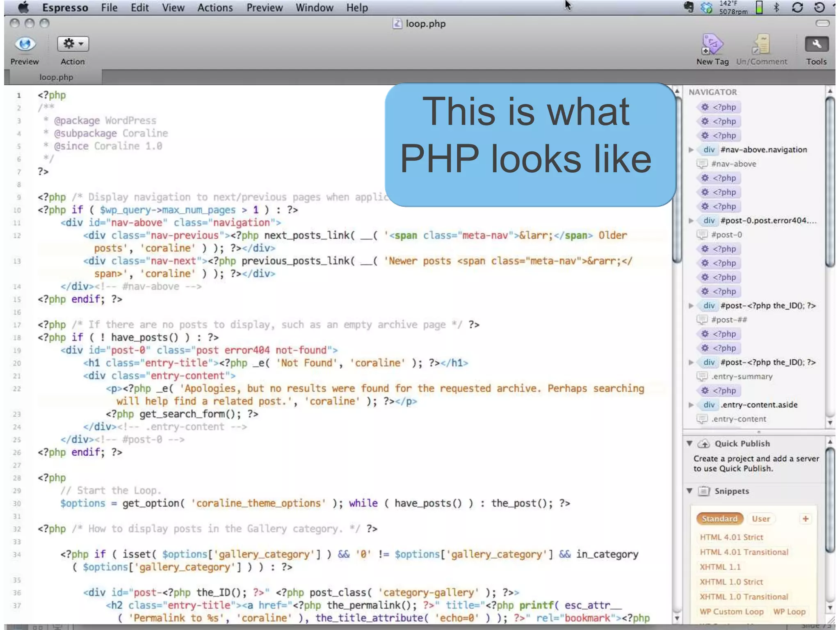The image size is (840, 630).
Task: Open the Actions menu
Action: pyautogui.click(x=215, y=7)
